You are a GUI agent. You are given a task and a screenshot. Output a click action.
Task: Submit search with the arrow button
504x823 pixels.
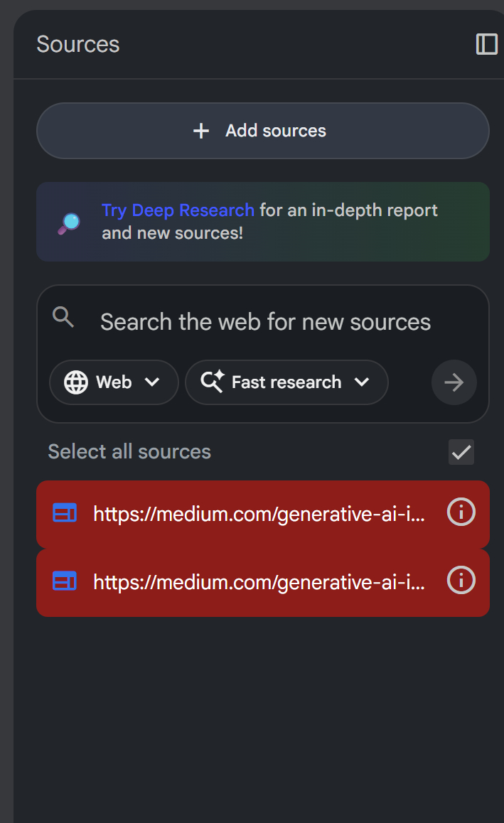(454, 382)
